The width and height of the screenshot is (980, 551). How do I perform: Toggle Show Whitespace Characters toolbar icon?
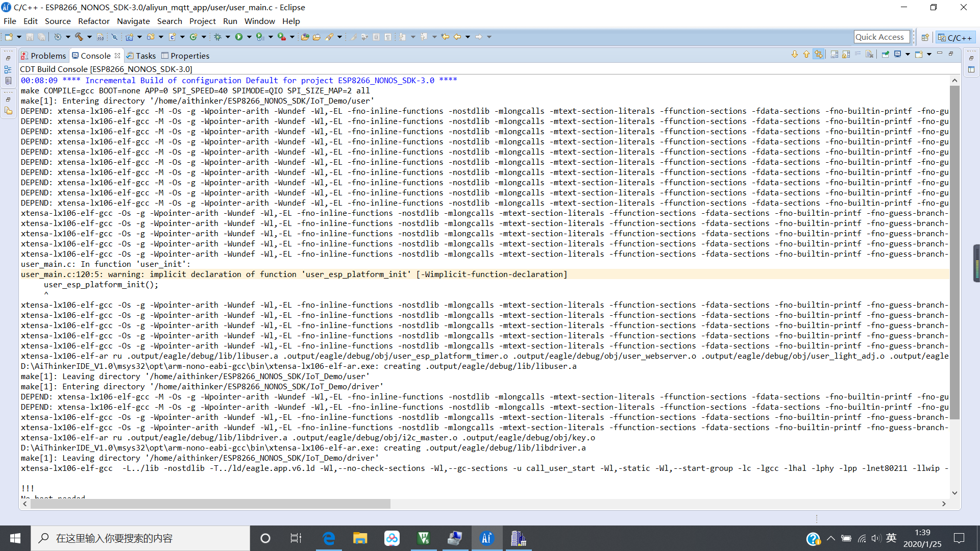[x=388, y=37]
